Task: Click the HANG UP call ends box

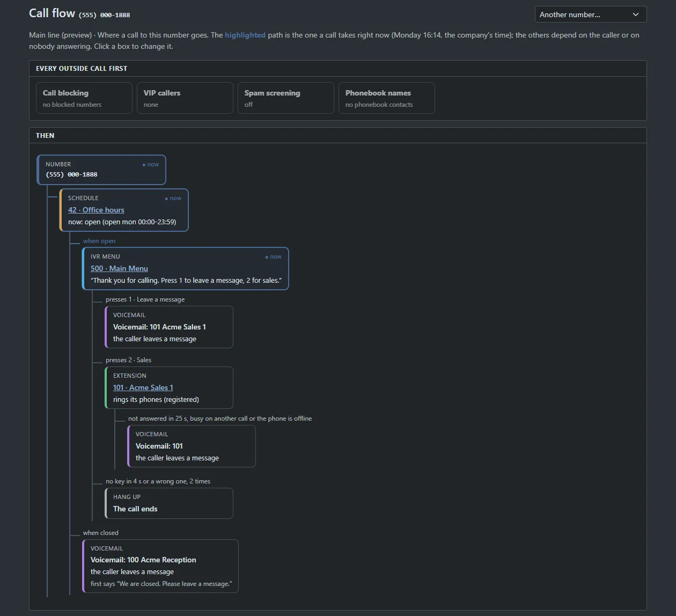Action: (x=169, y=503)
